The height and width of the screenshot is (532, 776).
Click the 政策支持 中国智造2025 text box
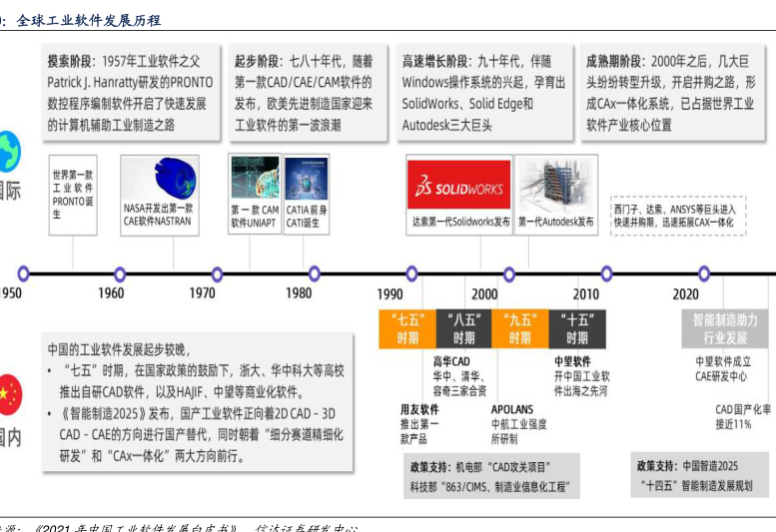pos(693,476)
